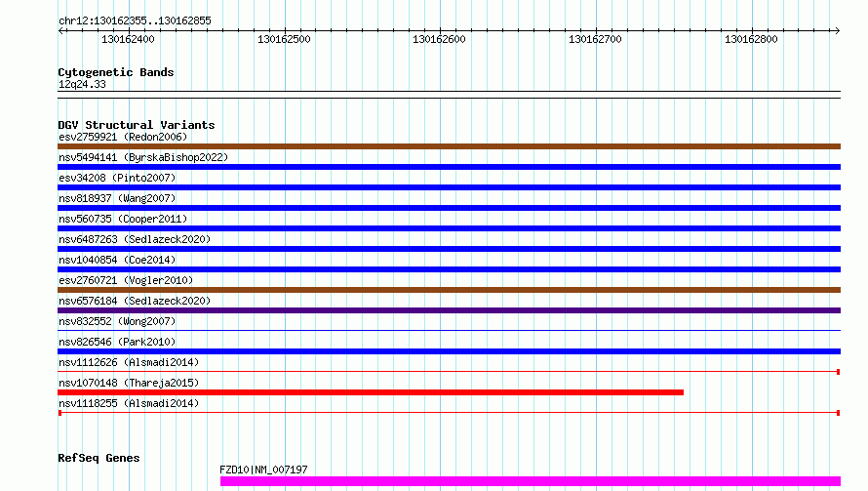The width and height of the screenshot is (868, 491).
Task: Click the magenta FZD10 gene bar
Action: click(531, 481)
